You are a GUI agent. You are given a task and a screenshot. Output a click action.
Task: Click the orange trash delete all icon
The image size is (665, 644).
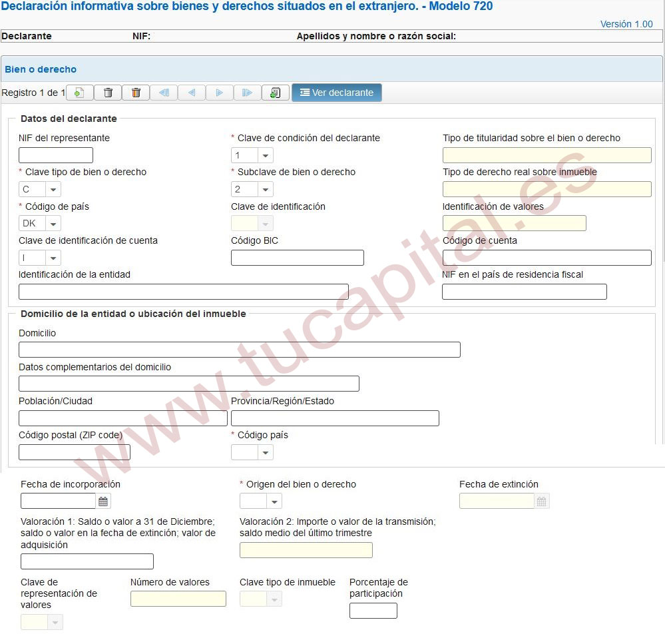click(136, 93)
